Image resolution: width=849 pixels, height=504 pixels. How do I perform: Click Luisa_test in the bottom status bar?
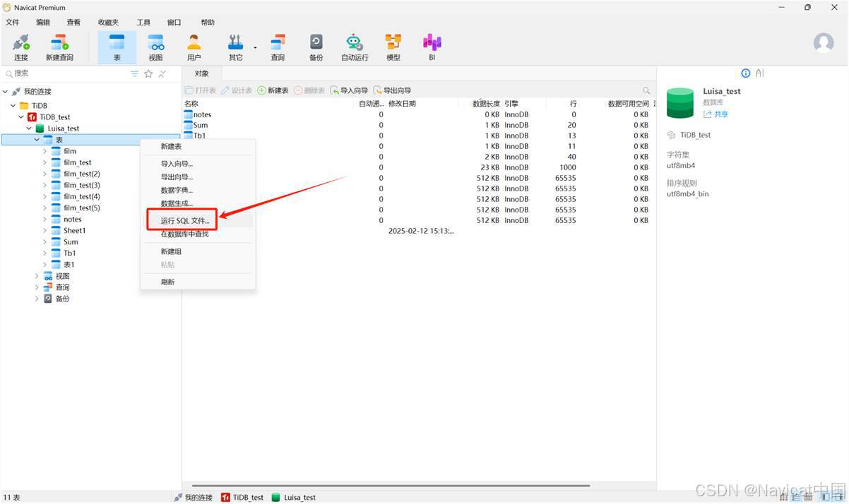click(x=294, y=498)
